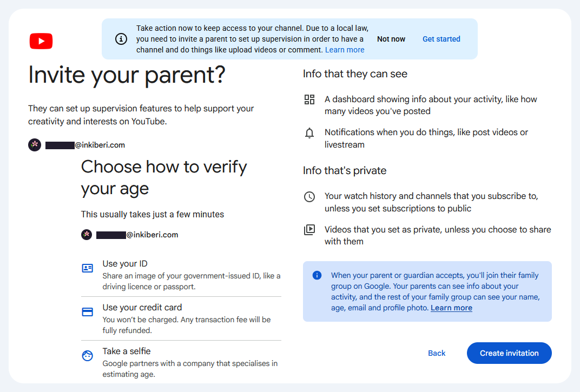Go back with the Back button
Screen dimensions: 580x392
click(437, 353)
